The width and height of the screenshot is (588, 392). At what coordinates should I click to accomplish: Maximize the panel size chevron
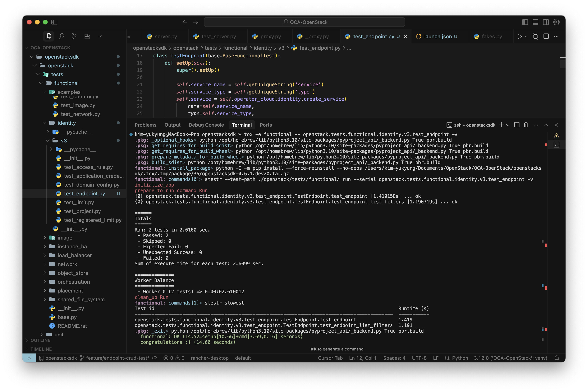pos(546,125)
